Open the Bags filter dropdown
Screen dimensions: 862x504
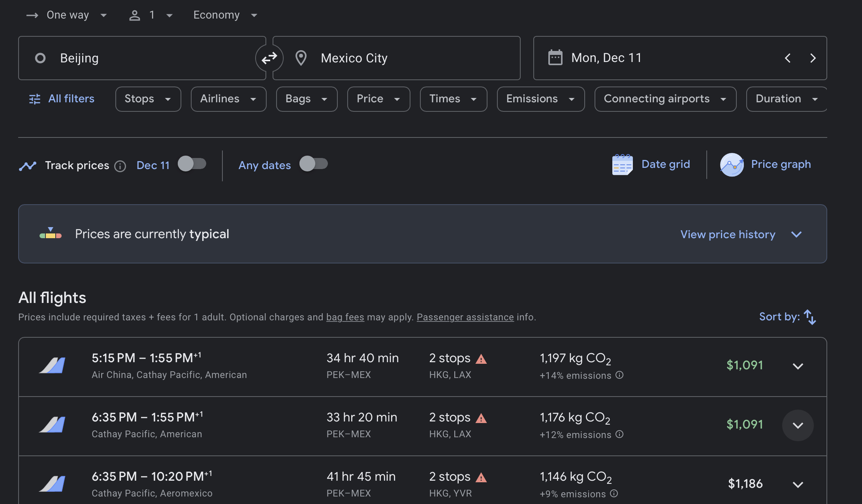coord(307,99)
